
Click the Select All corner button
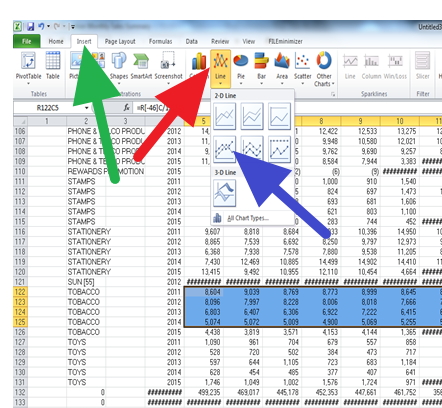pos(20,121)
